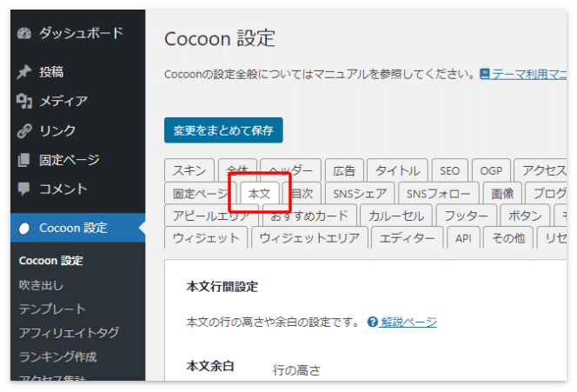
Task: Open ダッシュボード in the sidebar
Action: pyautogui.click(x=77, y=33)
